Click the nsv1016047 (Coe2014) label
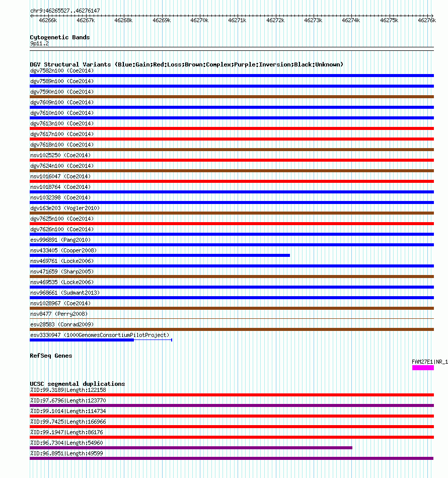Viewport: 448px width, 478px height. [60, 176]
